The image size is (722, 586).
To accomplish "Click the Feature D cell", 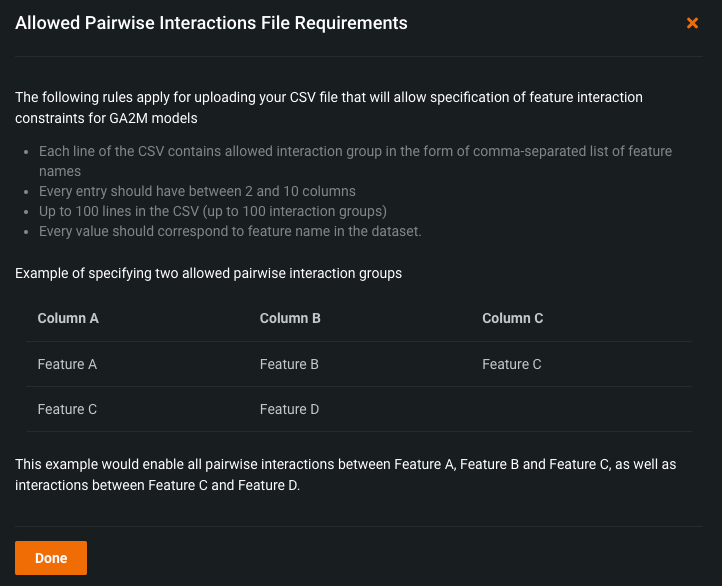I will point(289,409).
